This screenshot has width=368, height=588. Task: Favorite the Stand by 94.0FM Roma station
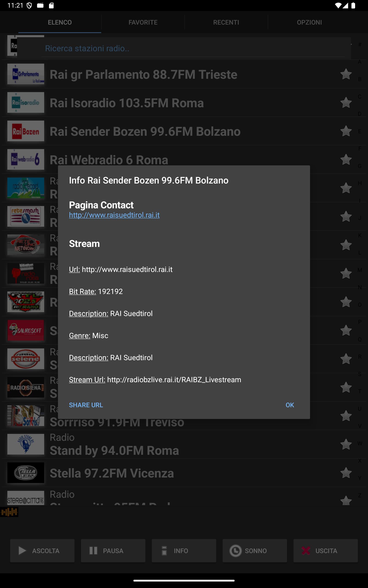pyautogui.click(x=346, y=444)
